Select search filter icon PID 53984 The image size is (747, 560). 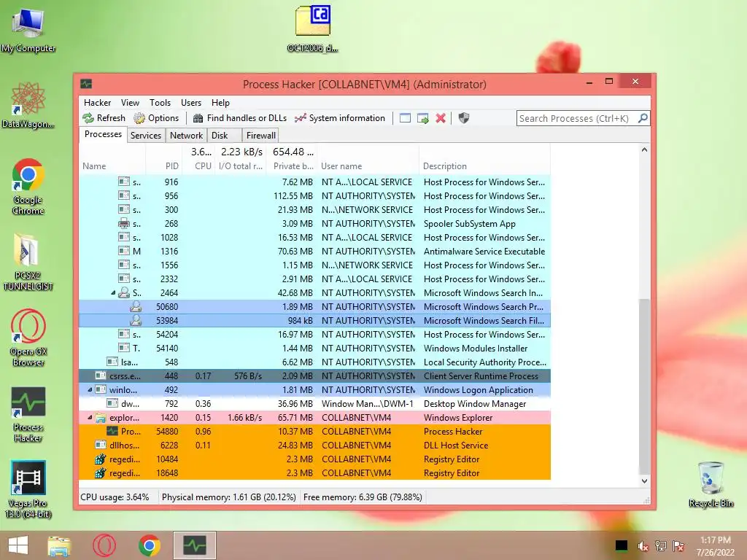click(x=136, y=321)
